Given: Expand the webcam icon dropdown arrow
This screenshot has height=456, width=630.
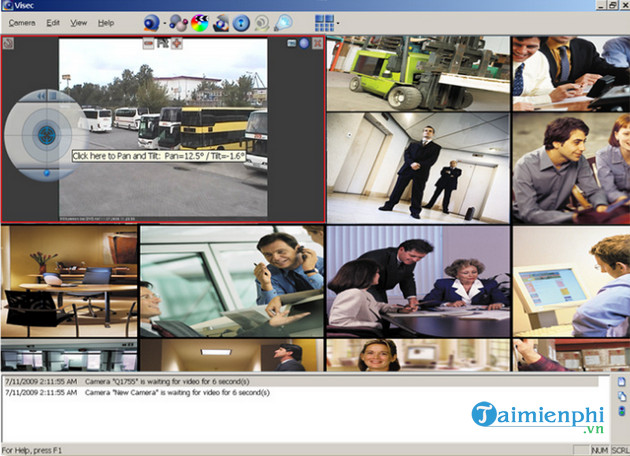Looking at the screenshot, I should pos(163,22).
